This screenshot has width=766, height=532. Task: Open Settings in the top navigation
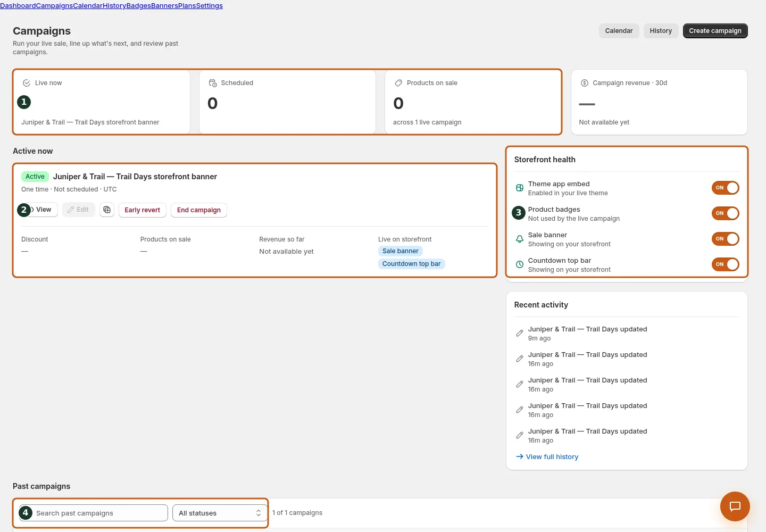209,6
